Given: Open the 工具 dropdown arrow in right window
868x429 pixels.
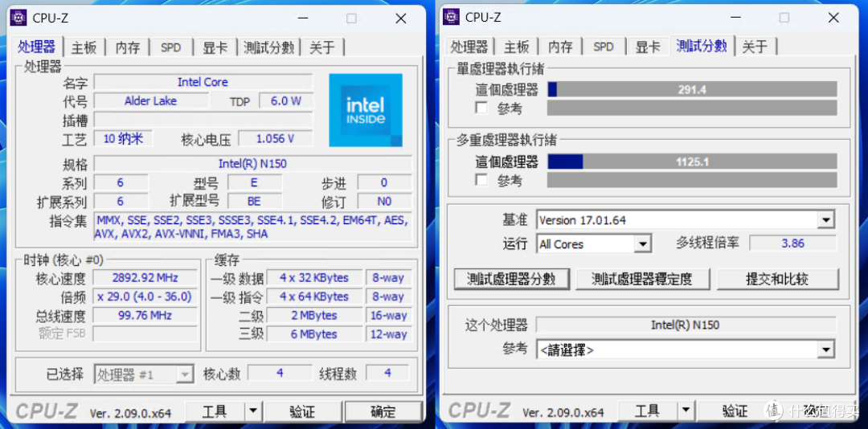Looking at the screenshot, I should click(686, 411).
